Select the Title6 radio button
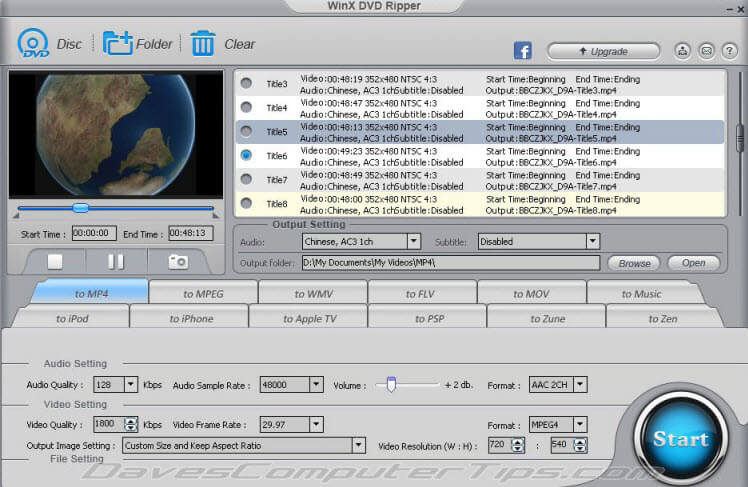 tap(246, 155)
